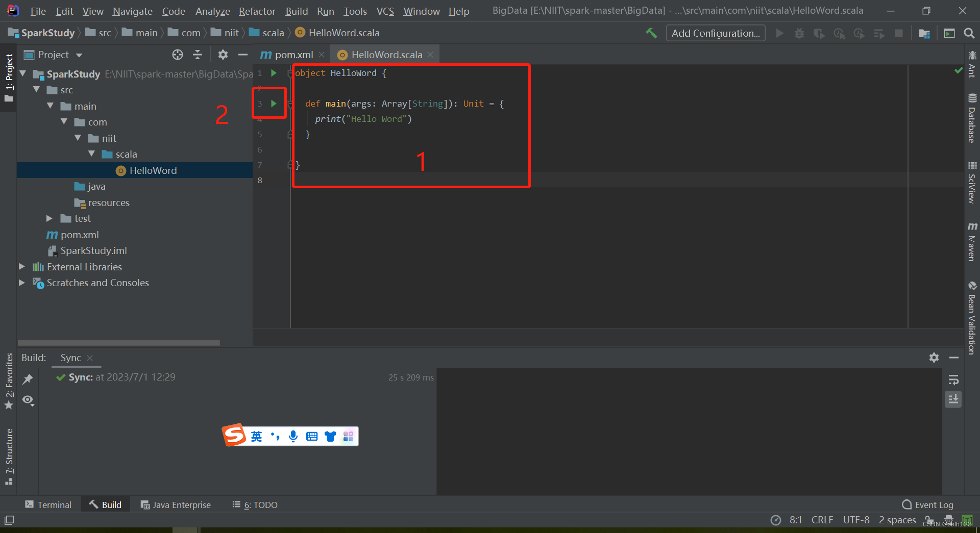Click the Stop square icon
This screenshot has width=980, height=533.
899,33
